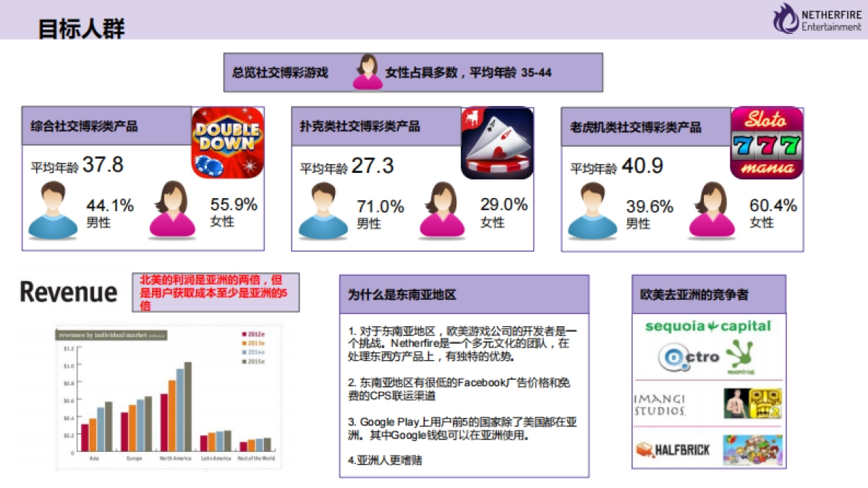Click the 欧美去亚洲的竞争者 panel header
The height and width of the screenshot is (488, 868).
click(708, 295)
